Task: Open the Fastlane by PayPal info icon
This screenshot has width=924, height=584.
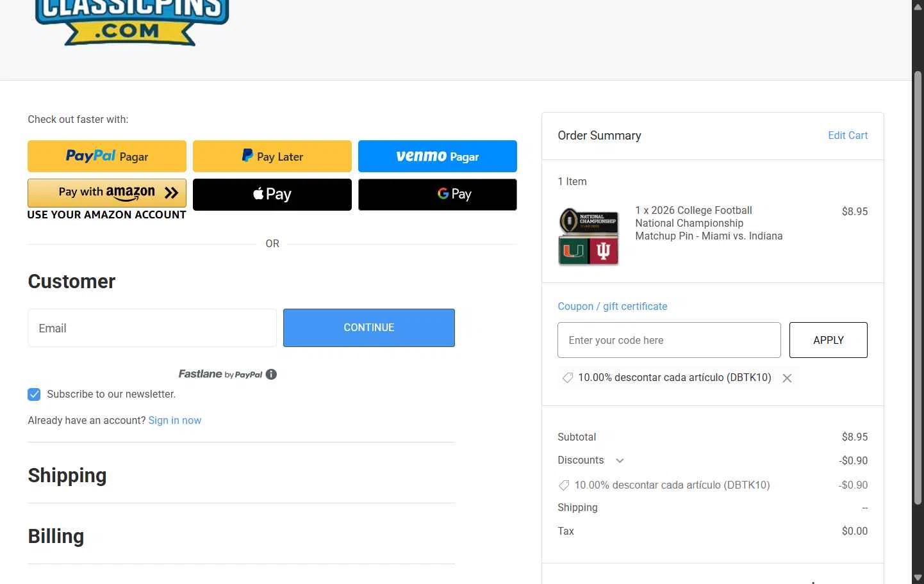Action: [x=271, y=375]
